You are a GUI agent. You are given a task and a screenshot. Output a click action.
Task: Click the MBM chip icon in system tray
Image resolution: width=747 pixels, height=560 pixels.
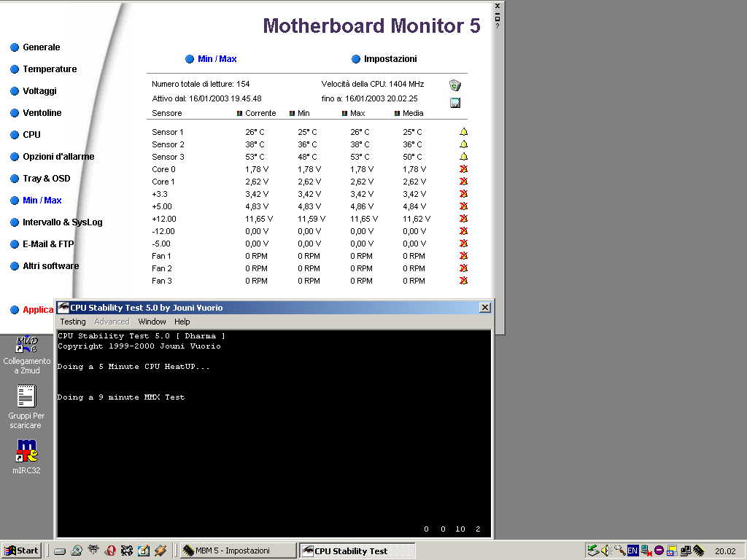[699, 551]
